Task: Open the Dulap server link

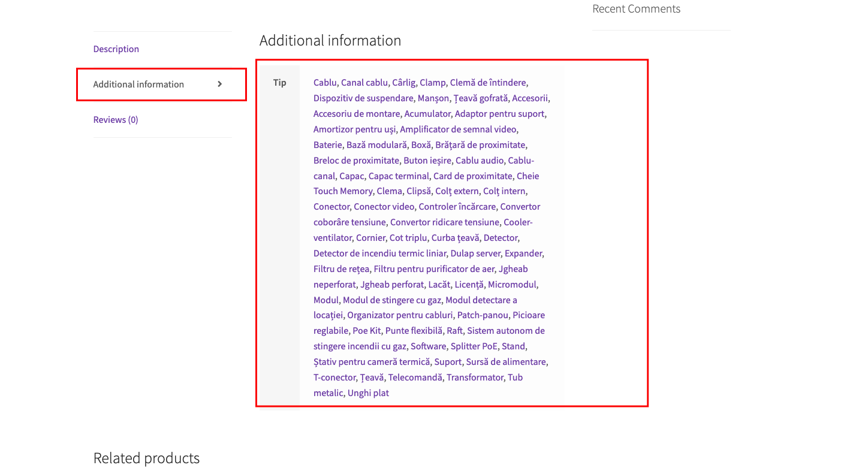Action: coord(475,253)
